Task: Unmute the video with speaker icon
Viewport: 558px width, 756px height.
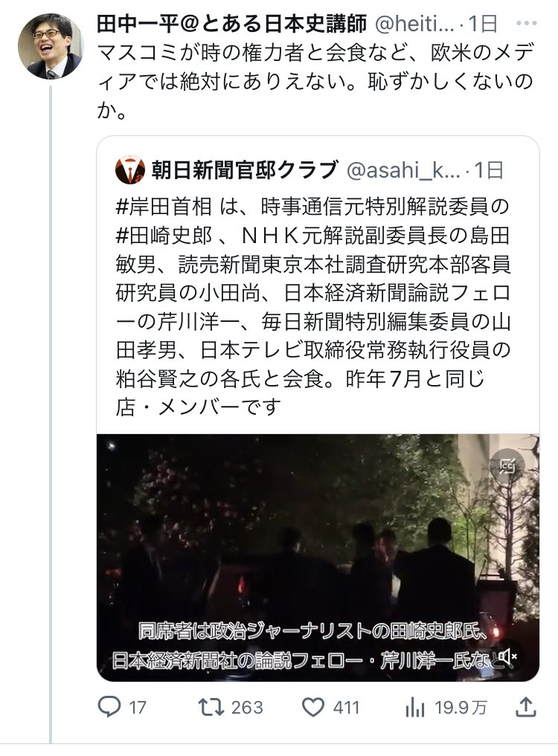Action: pos(507,656)
